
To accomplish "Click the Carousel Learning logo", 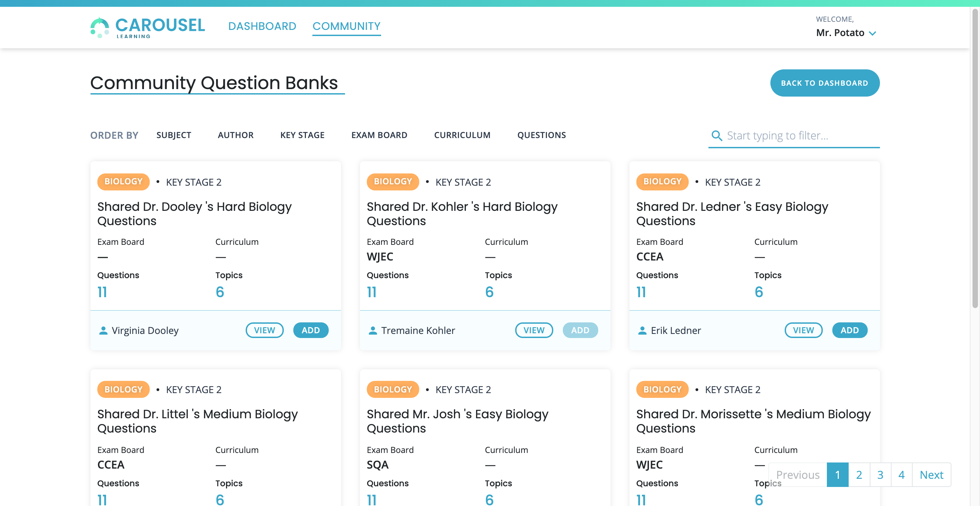I will pos(147,27).
